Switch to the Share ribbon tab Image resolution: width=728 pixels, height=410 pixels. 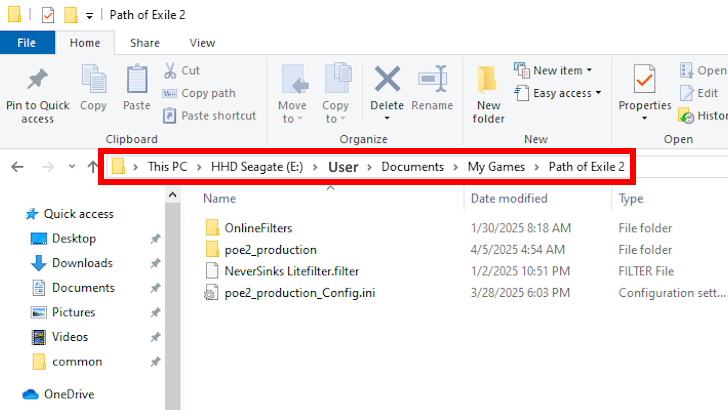(x=145, y=43)
